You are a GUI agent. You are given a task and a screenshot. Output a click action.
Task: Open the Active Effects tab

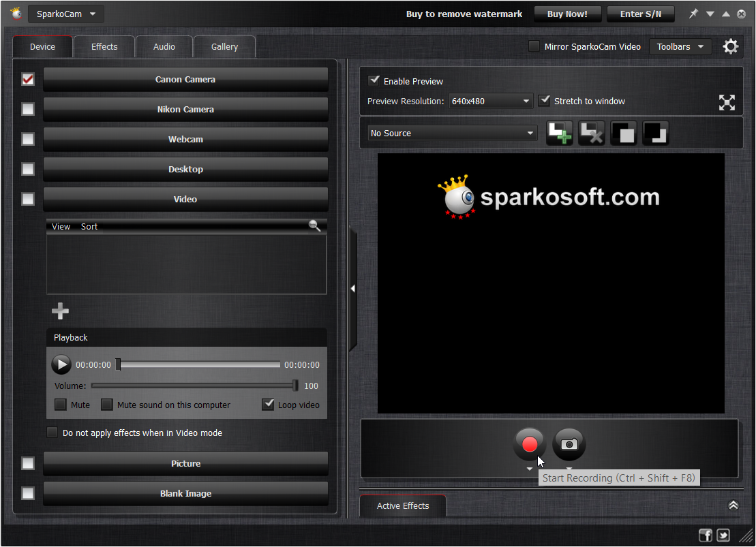point(403,505)
